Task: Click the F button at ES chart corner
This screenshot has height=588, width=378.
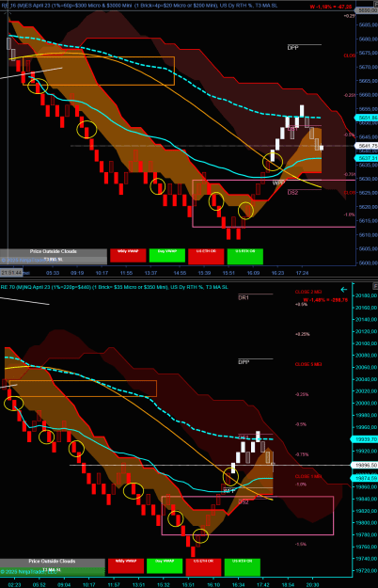Action: [x=375, y=4]
